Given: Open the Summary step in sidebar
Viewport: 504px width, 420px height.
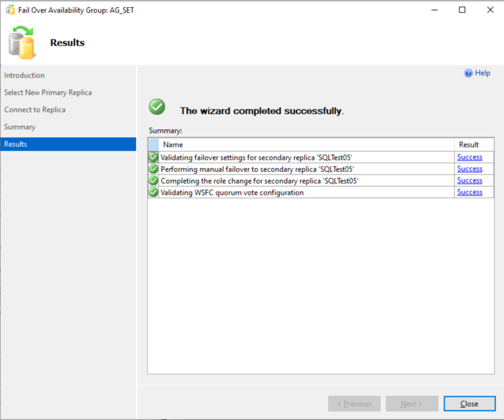Looking at the screenshot, I should (x=20, y=127).
